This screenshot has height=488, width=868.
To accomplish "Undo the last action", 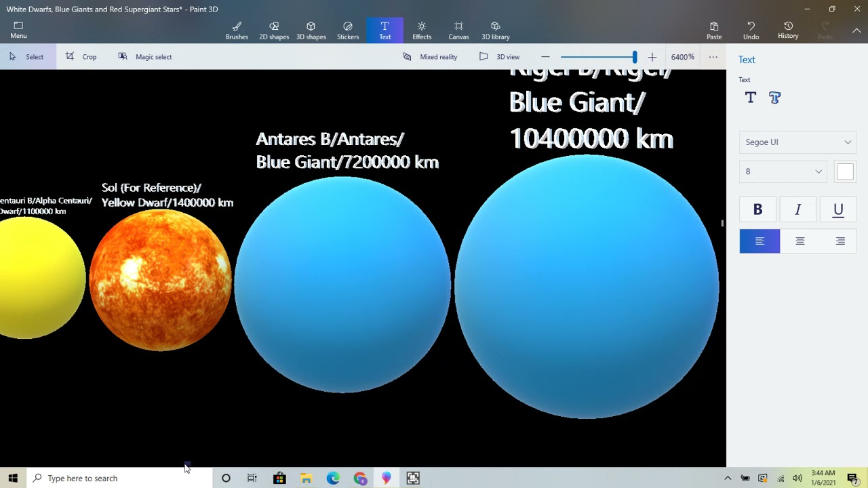I will (751, 30).
